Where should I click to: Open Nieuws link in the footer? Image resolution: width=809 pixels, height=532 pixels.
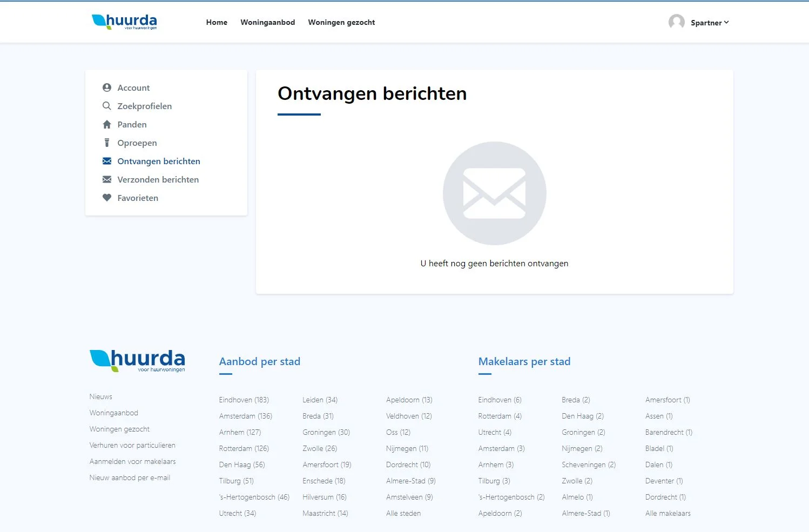coord(101,396)
